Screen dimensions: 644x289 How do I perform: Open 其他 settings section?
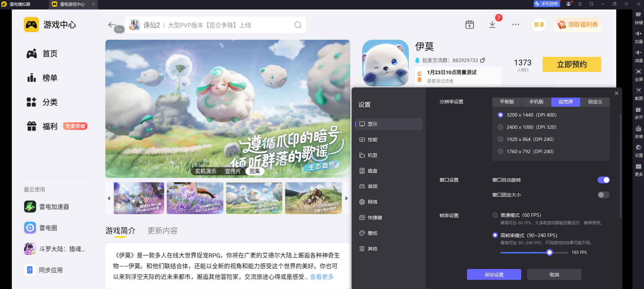(x=389, y=249)
